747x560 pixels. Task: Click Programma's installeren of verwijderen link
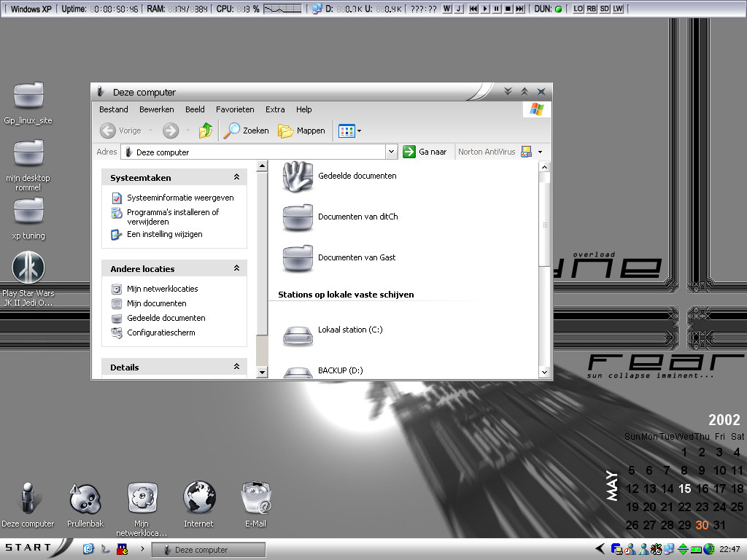coord(172,217)
